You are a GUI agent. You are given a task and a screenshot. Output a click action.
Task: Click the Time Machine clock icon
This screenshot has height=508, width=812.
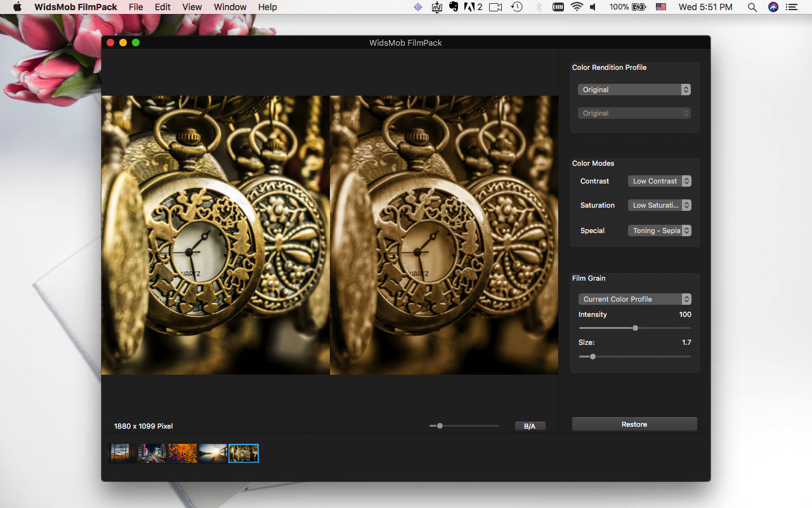pyautogui.click(x=517, y=7)
